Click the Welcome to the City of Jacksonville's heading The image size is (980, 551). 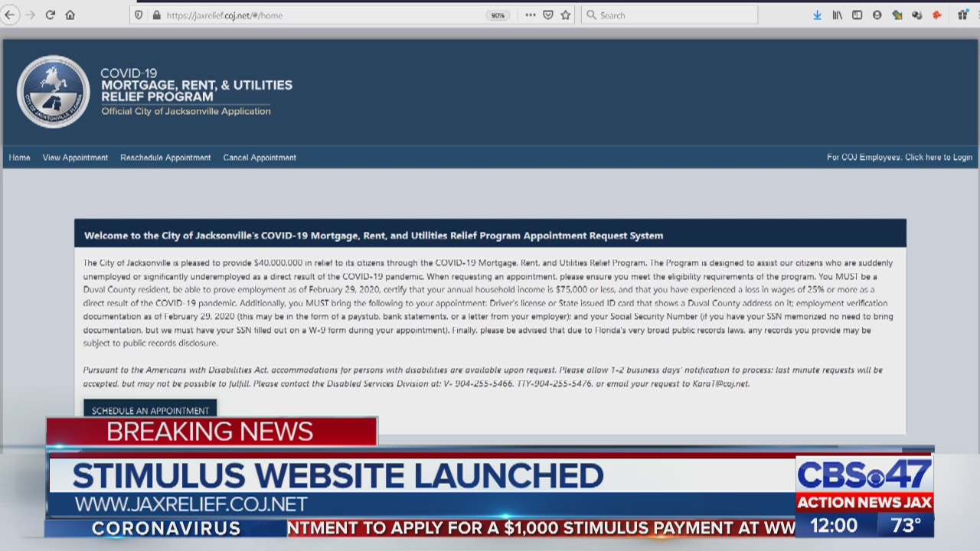pos(374,236)
